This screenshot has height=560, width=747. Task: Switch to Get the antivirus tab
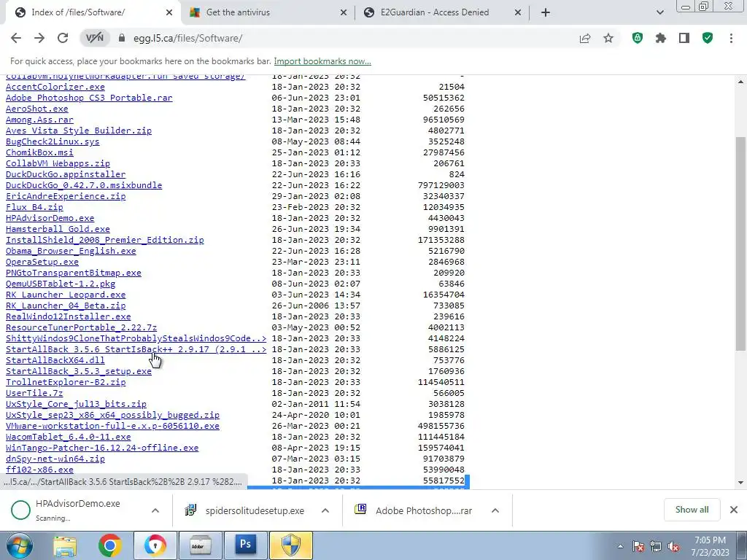coord(267,13)
